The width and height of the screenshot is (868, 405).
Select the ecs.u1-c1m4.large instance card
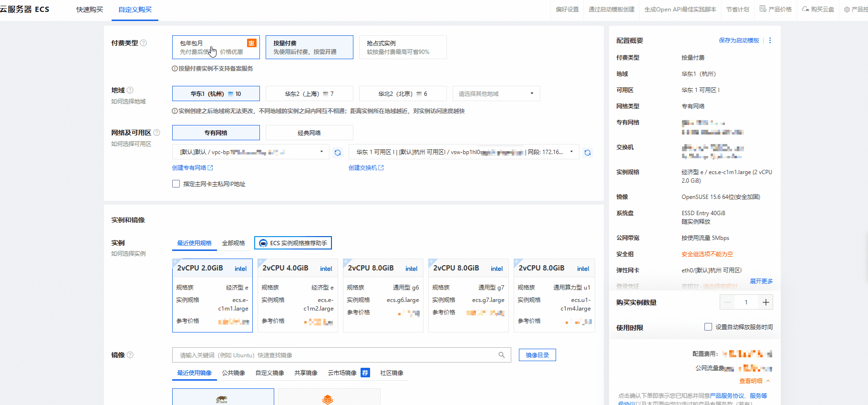(x=554, y=295)
